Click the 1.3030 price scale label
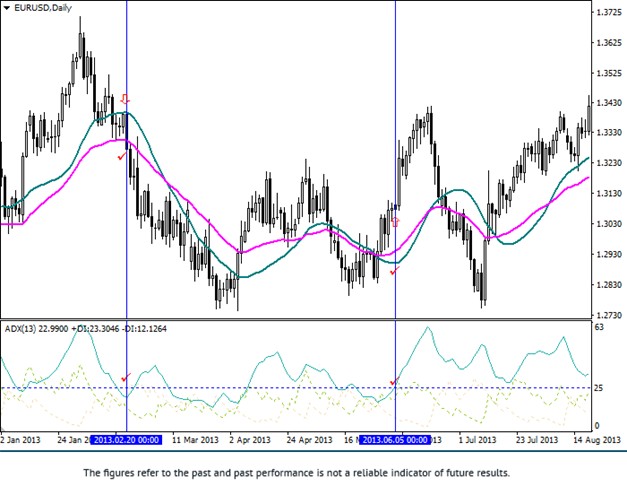Image resolution: width=627 pixels, height=495 pixels. (608, 224)
